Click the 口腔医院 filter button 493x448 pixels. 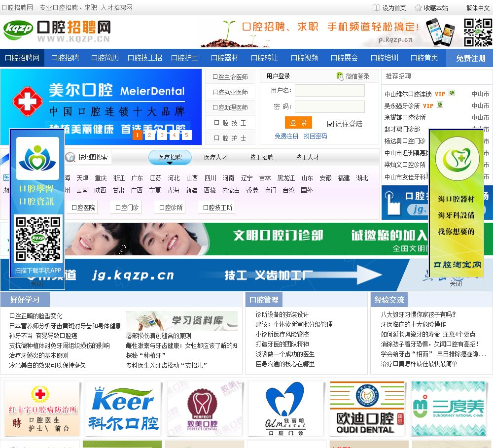(83, 207)
